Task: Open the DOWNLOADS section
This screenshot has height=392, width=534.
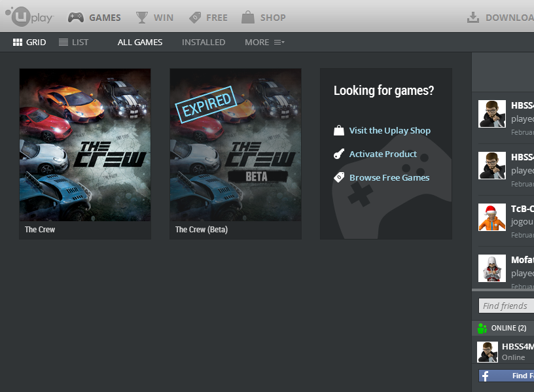Action: point(500,18)
